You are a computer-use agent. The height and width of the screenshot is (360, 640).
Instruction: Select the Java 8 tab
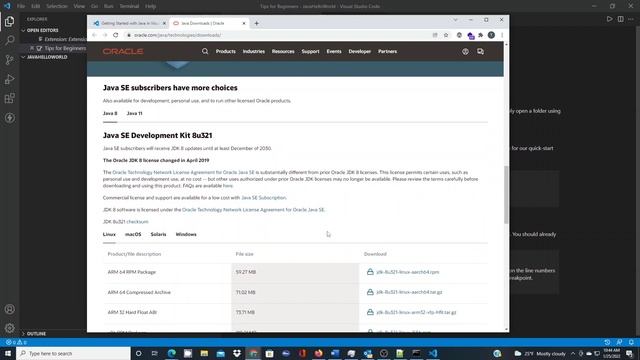point(110,113)
